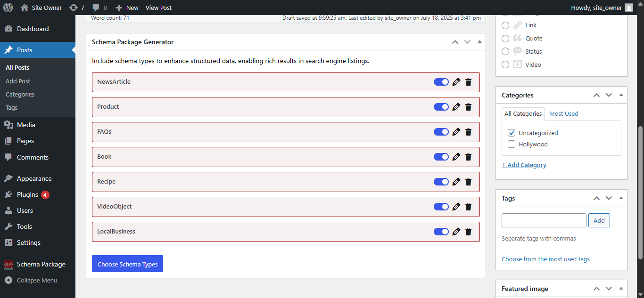Click the WordPress logo in admin bar
This screenshot has height=298, width=644.
pyautogui.click(x=8, y=8)
